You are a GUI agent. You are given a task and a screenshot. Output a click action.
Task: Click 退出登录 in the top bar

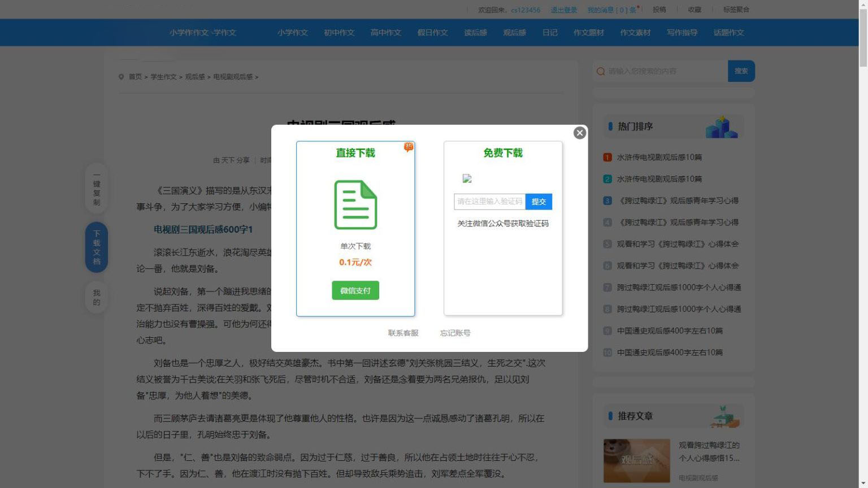(563, 10)
